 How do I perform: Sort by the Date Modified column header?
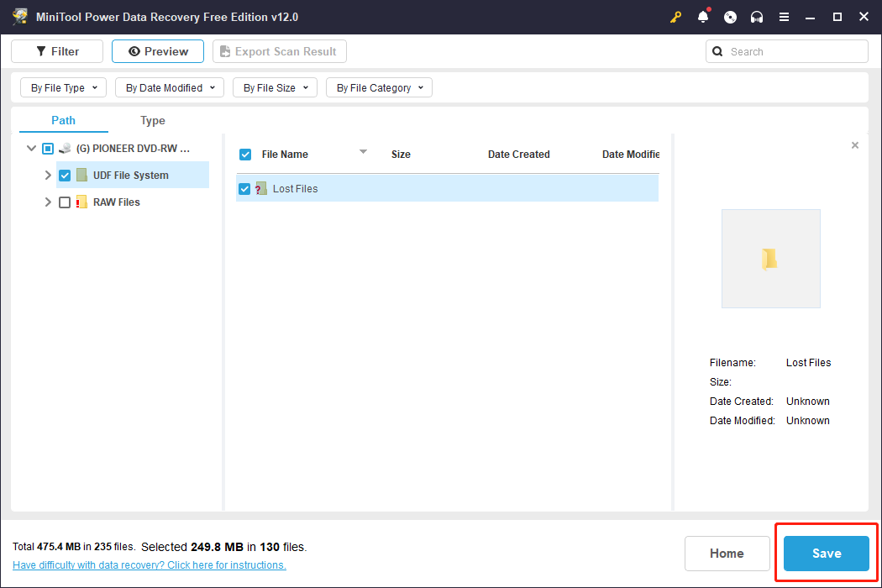point(631,155)
